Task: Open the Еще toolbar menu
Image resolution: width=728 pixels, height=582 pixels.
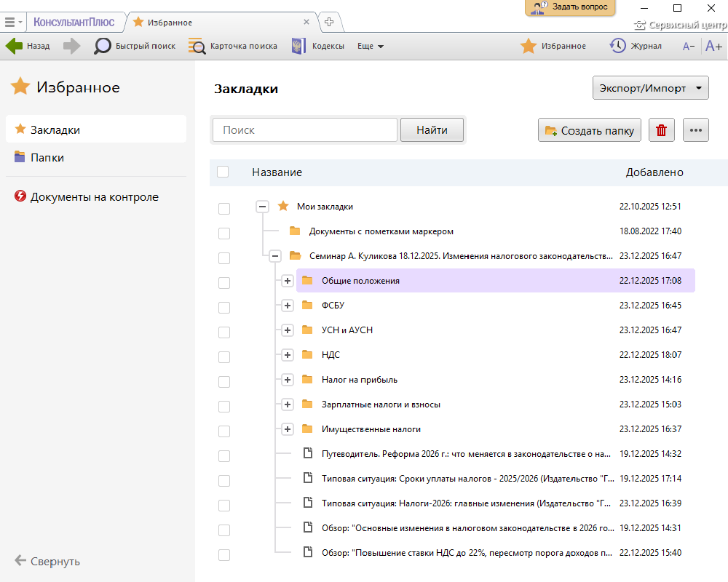Action: [370, 46]
